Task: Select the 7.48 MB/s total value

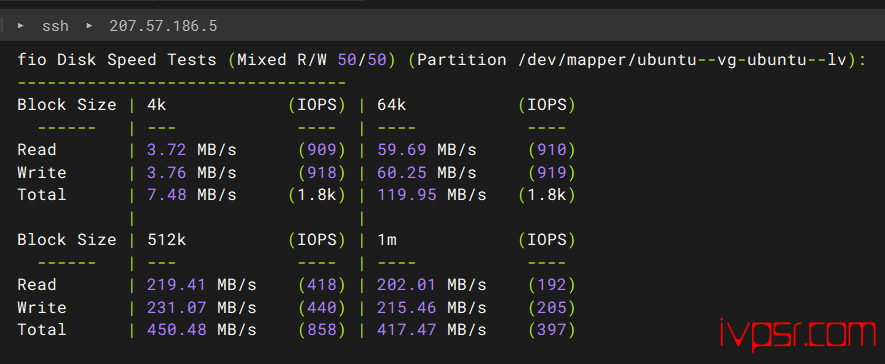Action: click(191, 195)
